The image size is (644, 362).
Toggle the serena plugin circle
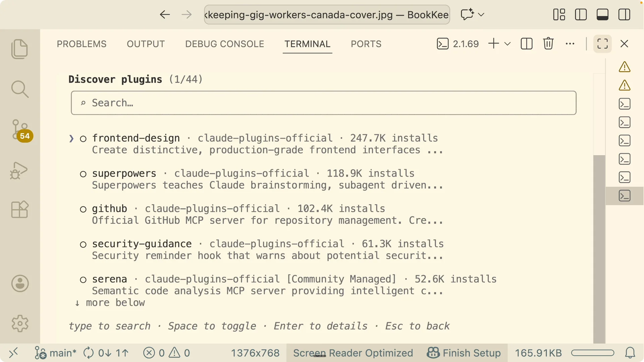(83, 280)
